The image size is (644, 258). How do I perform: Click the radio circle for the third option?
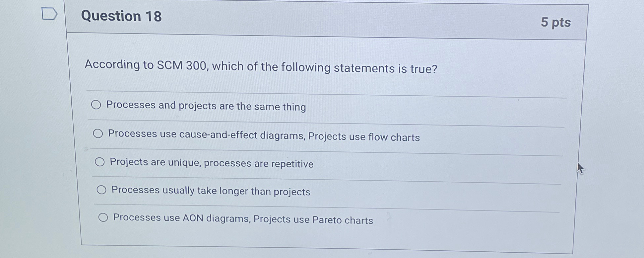(99, 162)
